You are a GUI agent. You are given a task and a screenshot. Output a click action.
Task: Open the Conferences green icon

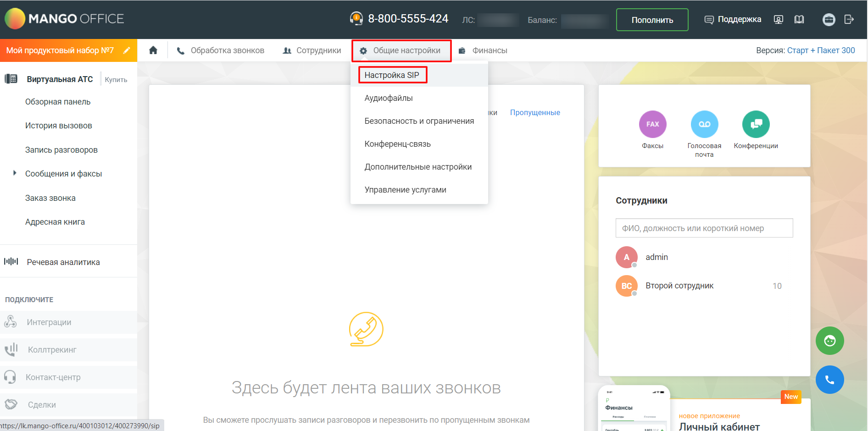(756, 124)
